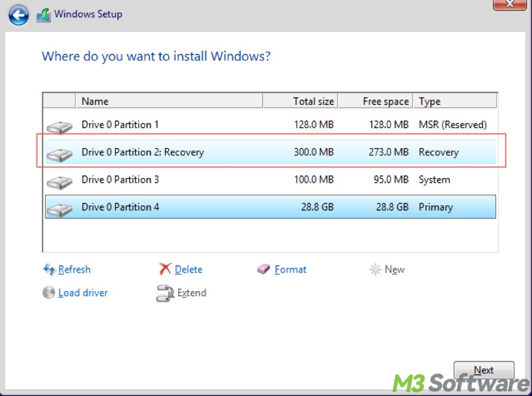Click the MSR (Reserved) type cell
The width and height of the screenshot is (532, 396).
[453, 125]
